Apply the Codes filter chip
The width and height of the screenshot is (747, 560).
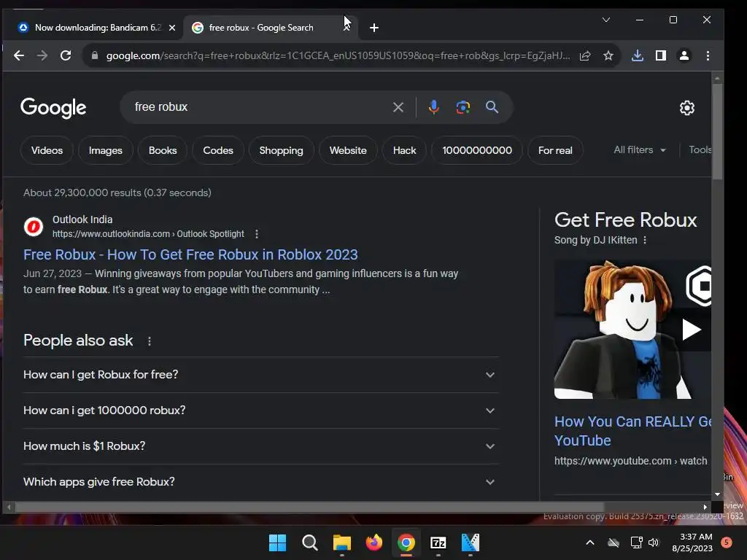217,150
